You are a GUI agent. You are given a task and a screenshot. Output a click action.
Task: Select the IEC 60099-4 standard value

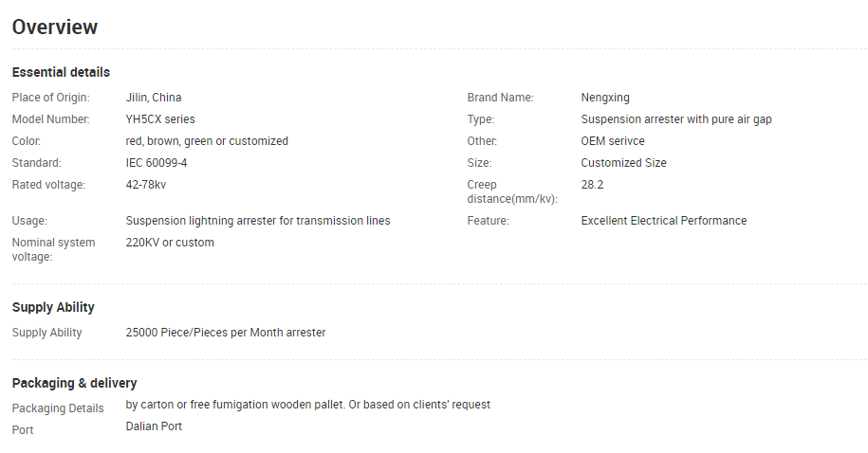click(x=157, y=163)
